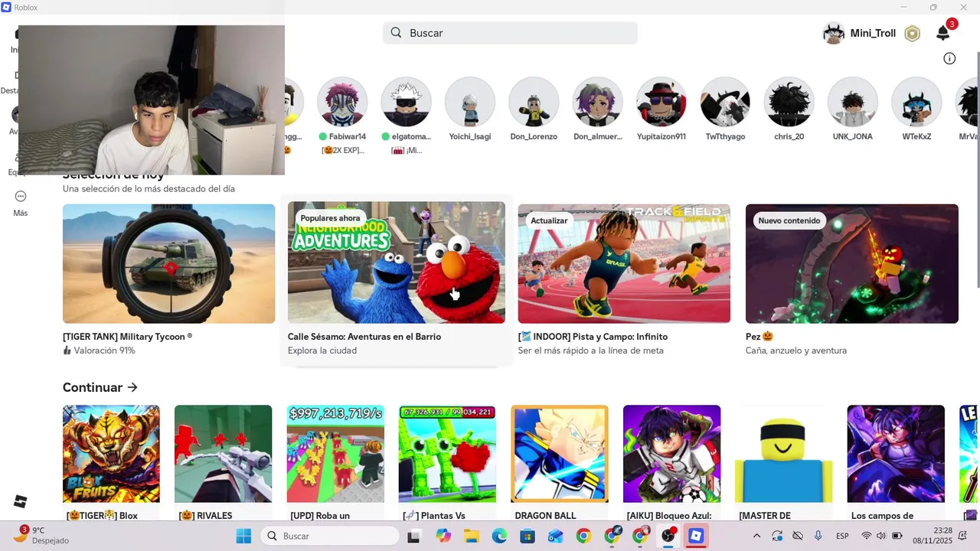Click the vertical page scrollbar
The width and height of the screenshot is (980, 551).
(977, 168)
